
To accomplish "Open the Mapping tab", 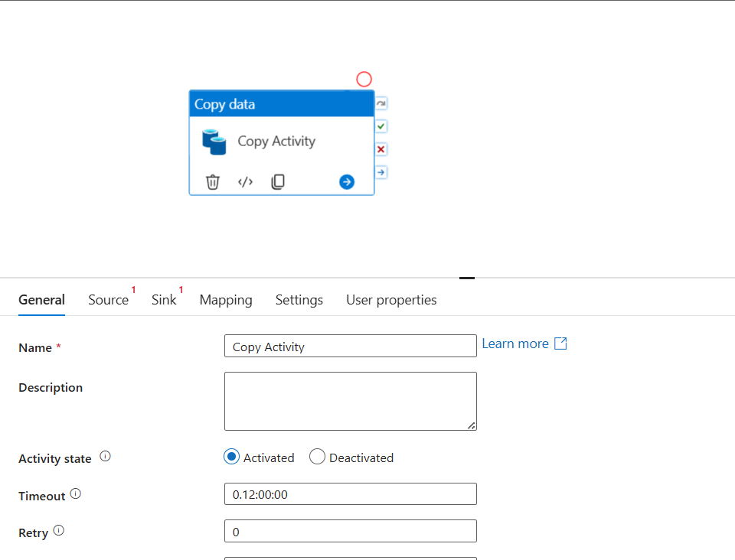I will 226,300.
